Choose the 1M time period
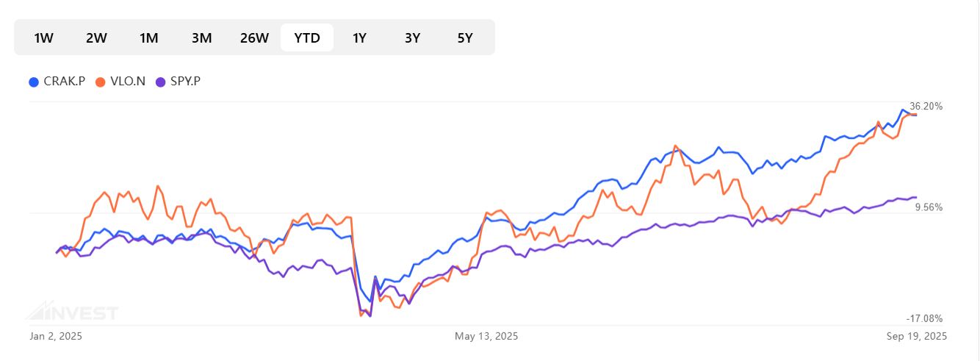This screenshot has width=980, height=361. click(149, 38)
